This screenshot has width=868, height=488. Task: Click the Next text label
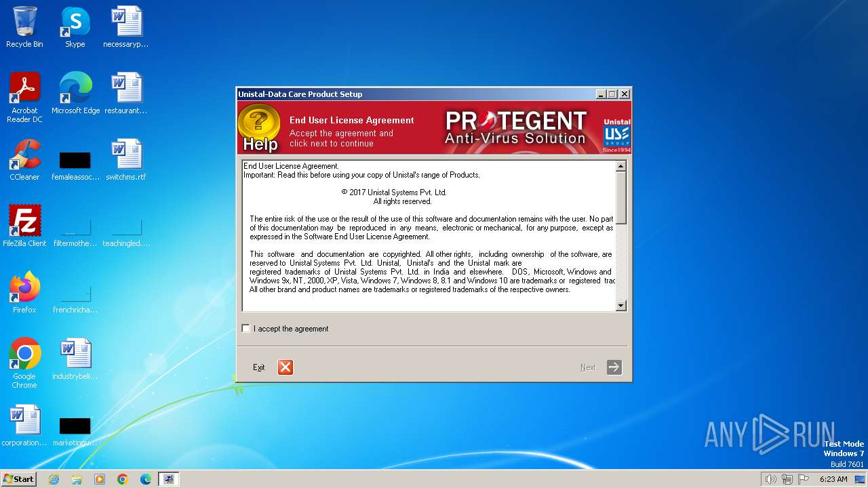(588, 367)
